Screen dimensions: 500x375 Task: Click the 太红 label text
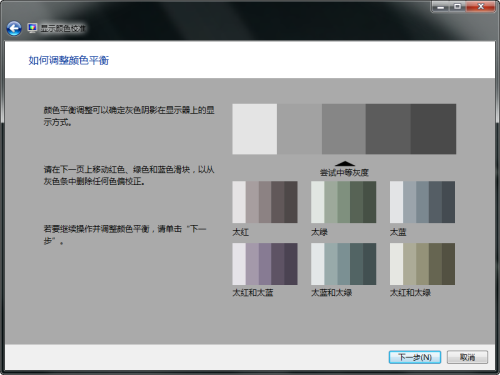(x=240, y=232)
